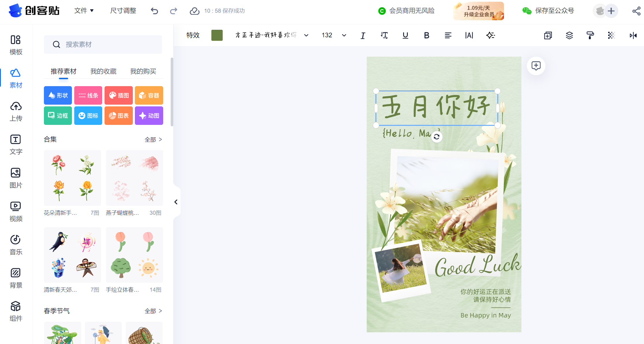The width and height of the screenshot is (644, 344).
Task: Click the text effects sparkle icon
Action: [490, 35]
